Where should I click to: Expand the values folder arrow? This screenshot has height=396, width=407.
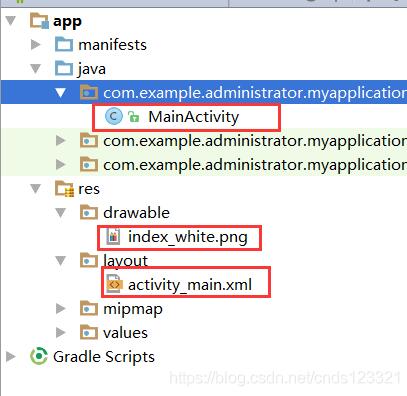pyautogui.click(x=60, y=332)
